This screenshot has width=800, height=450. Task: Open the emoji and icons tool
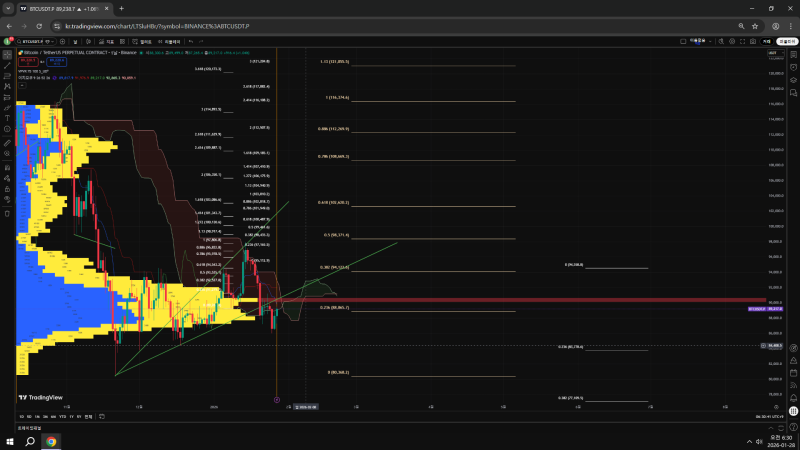point(7,129)
